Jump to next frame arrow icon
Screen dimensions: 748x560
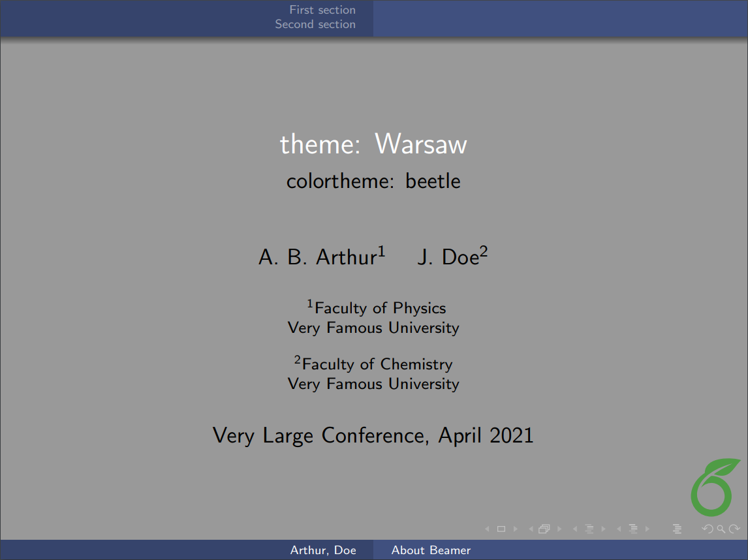(559, 529)
